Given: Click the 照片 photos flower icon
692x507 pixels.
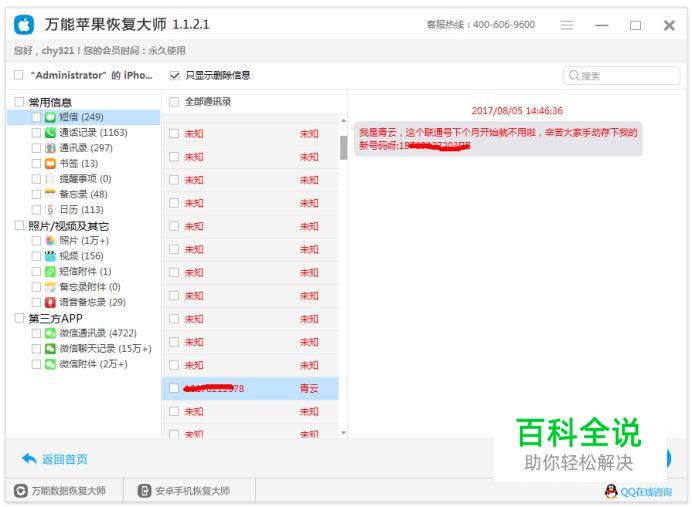Looking at the screenshot, I should (50, 240).
